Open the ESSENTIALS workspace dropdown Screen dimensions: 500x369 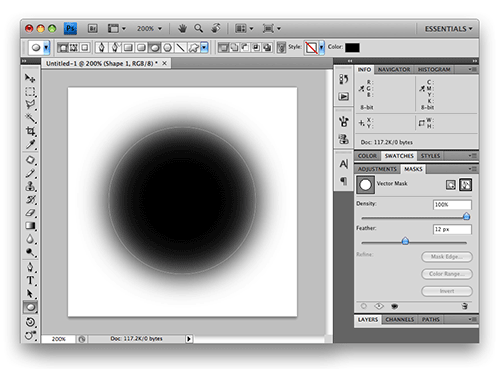pos(448,29)
